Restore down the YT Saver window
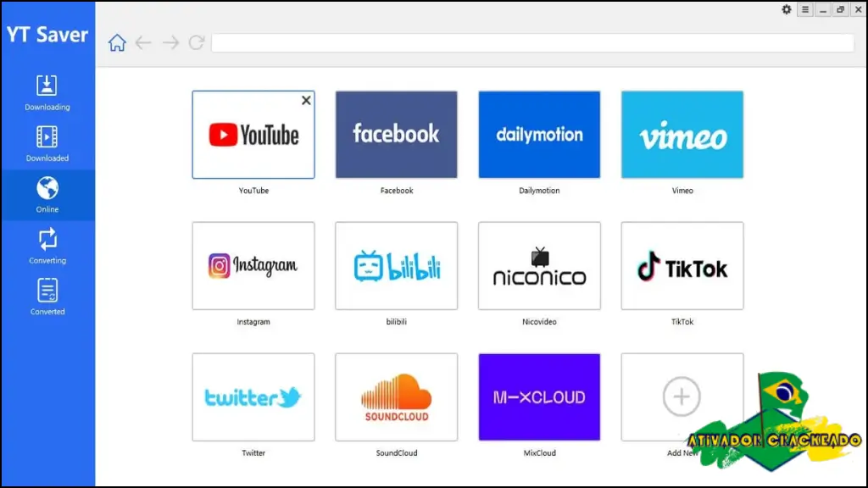The width and height of the screenshot is (868, 488). click(x=840, y=9)
